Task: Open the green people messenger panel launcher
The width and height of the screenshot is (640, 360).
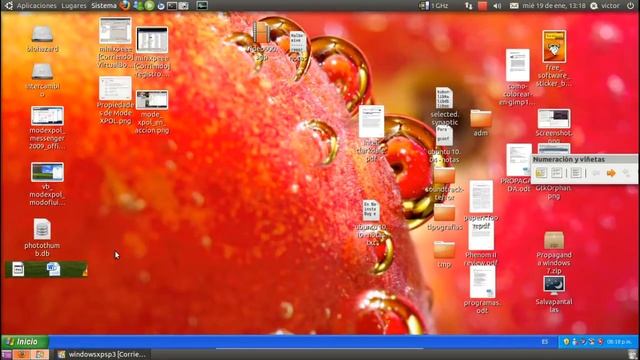Action: [x=138, y=6]
